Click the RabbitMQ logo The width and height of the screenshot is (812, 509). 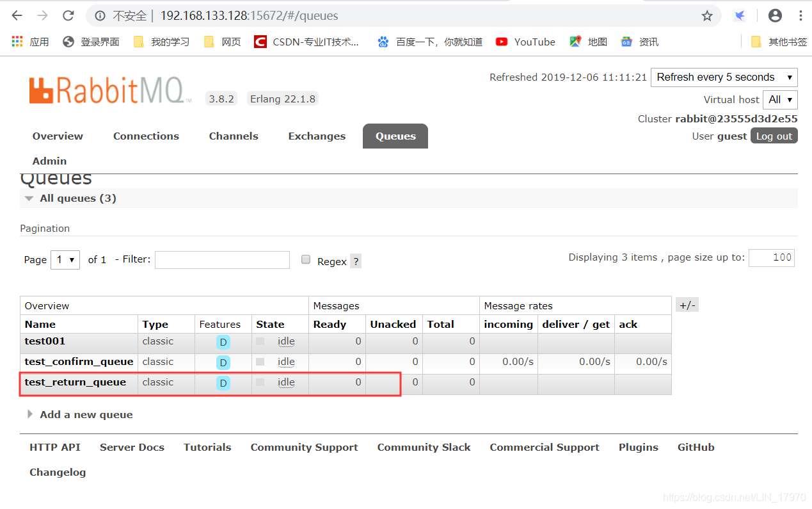pos(110,90)
